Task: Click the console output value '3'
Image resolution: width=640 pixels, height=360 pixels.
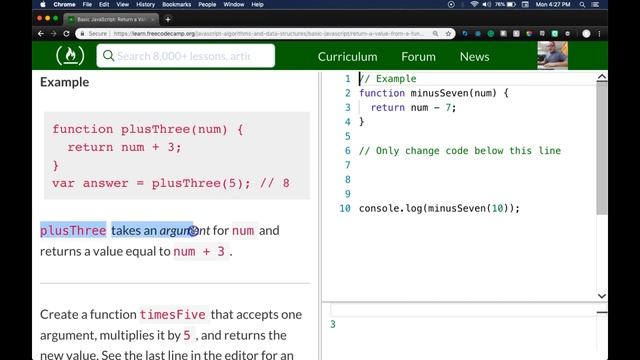Action: (333, 324)
